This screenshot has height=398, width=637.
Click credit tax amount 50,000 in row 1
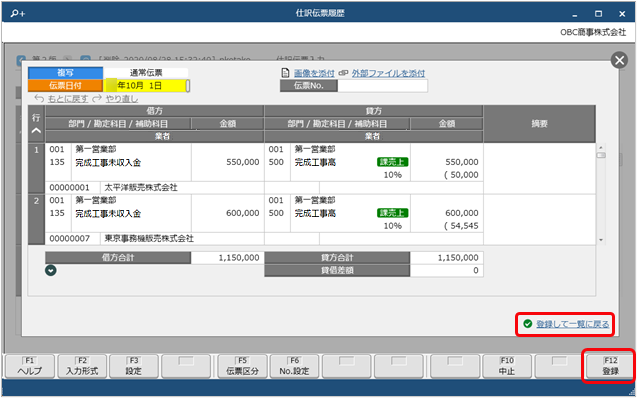(461, 175)
